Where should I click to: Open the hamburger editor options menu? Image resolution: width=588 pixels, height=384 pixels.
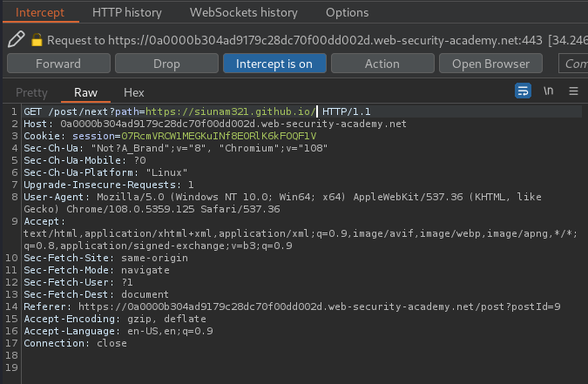[573, 91]
